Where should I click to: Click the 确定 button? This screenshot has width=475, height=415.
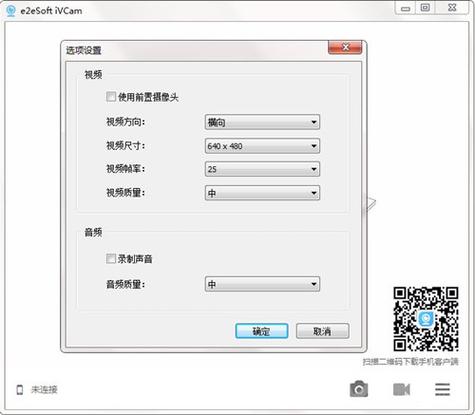262,331
